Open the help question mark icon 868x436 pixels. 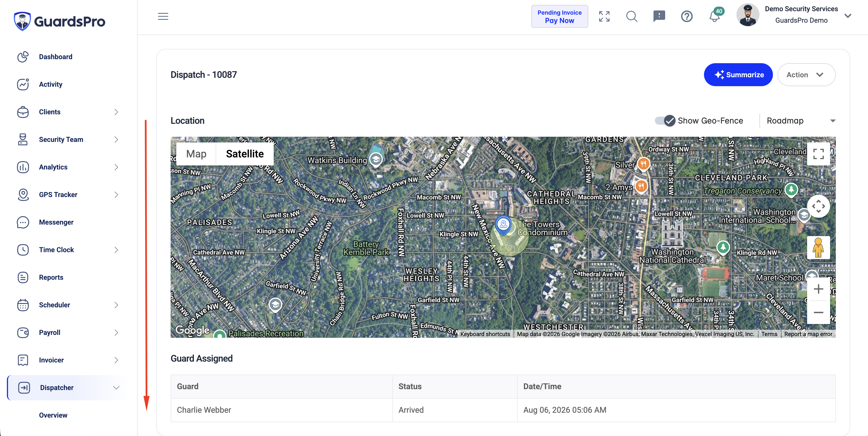click(687, 16)
